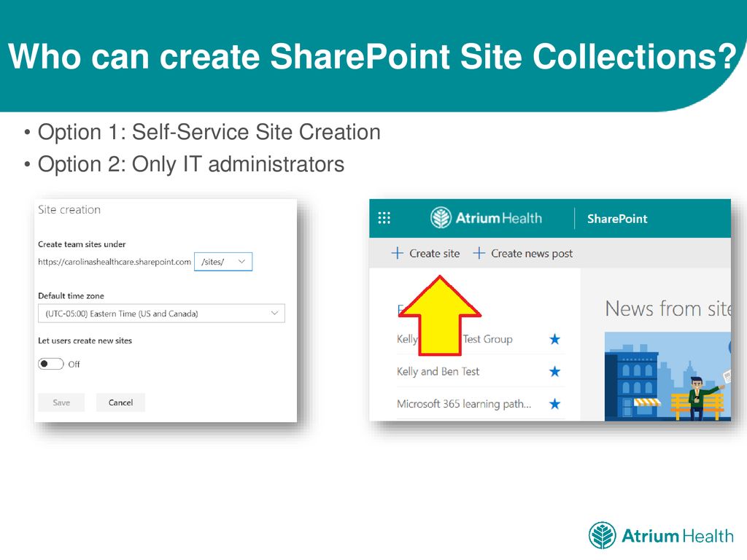The height and width of the screenshot is (560, 747).
Task: Open the Kelly and Ben Test site
Action: [438, 371]
